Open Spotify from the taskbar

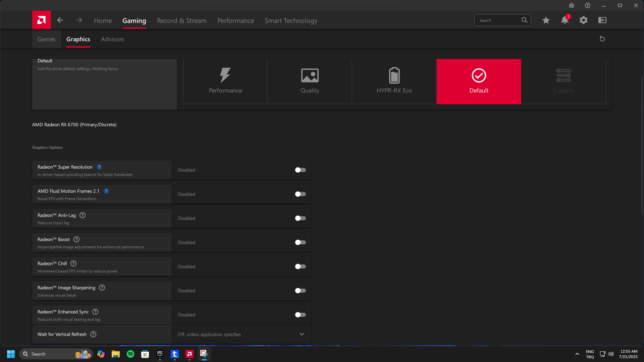pos(130,354)
